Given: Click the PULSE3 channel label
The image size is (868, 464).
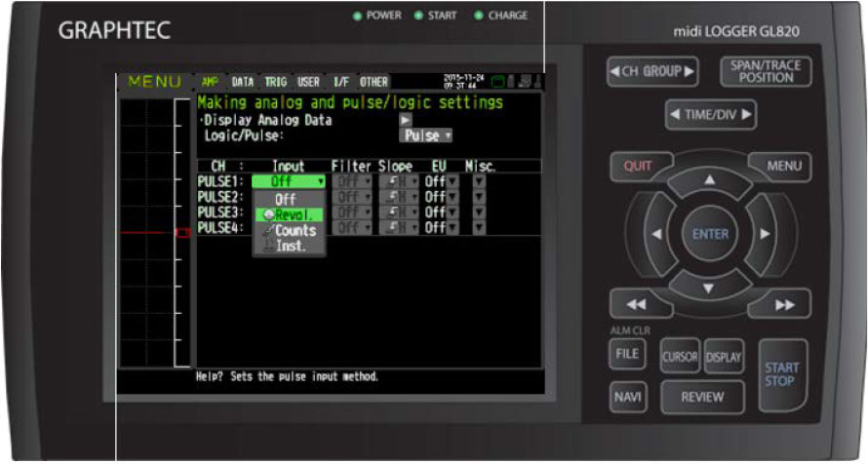Looking at the screenshot, I should (x=220, y=212).
